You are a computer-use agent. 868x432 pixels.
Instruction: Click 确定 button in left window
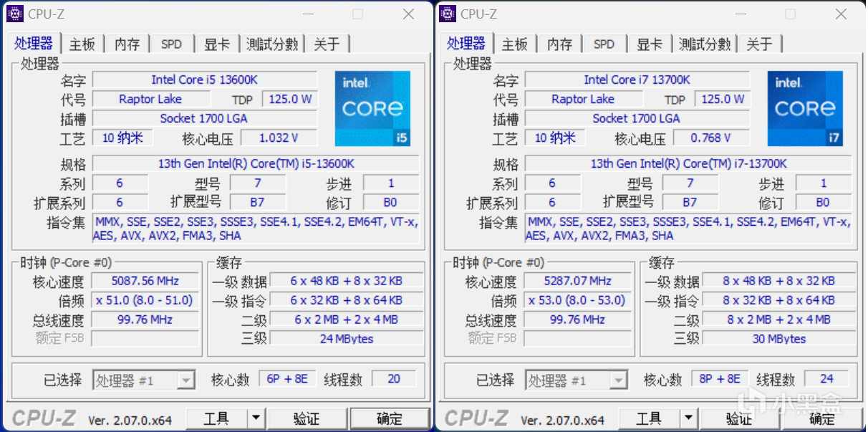pos(390,418)
